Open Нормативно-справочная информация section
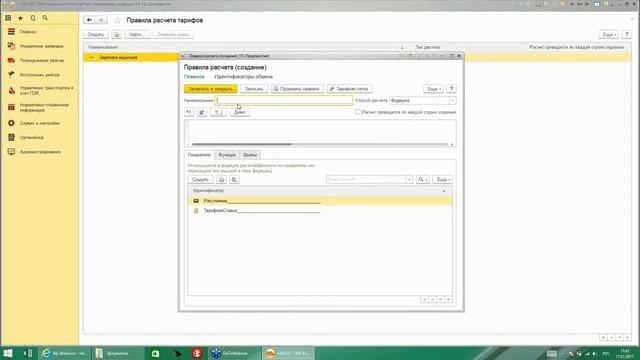This screenshot has height=360, width=640. coord(44,107)
